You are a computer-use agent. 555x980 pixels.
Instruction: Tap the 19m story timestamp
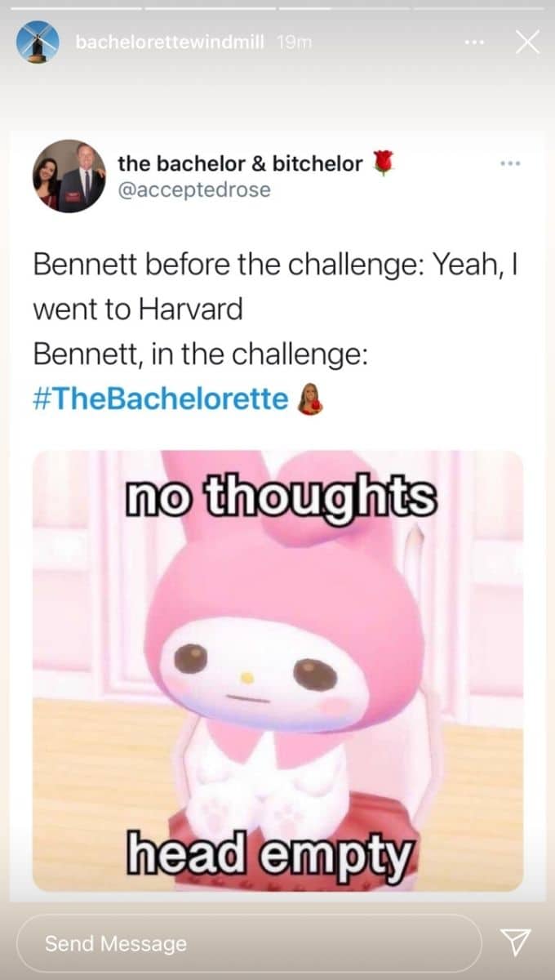pyautogui.click(x=295, y=42)
